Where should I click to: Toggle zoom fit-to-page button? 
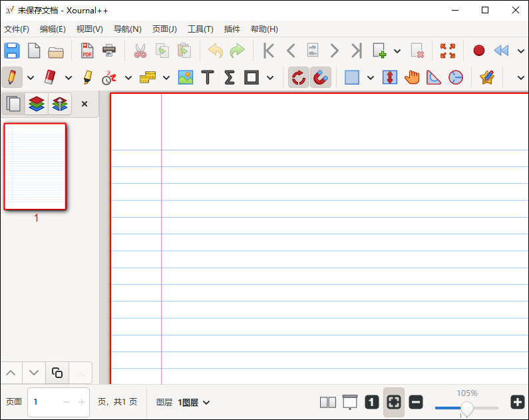pyautogui.click(x=393, y=402)
